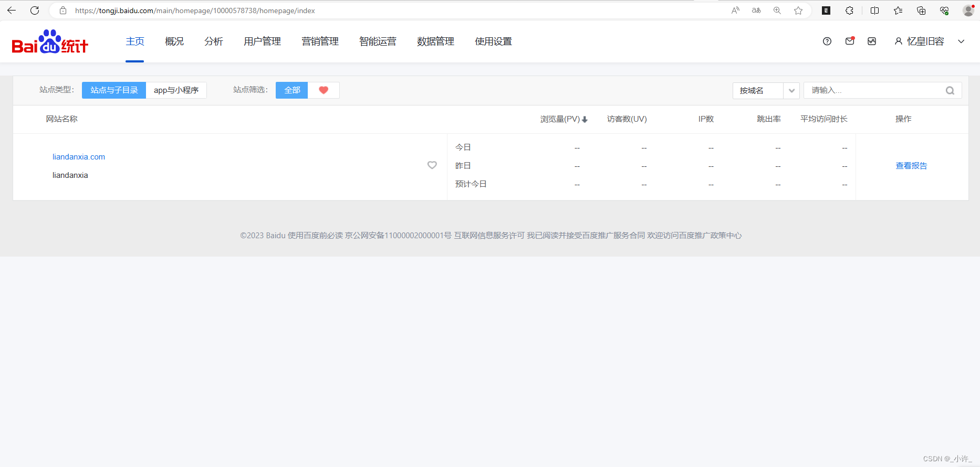Click the 忆皇旧容 username
The width and height of the screenshot is (980, 467).
click(925, 41)
